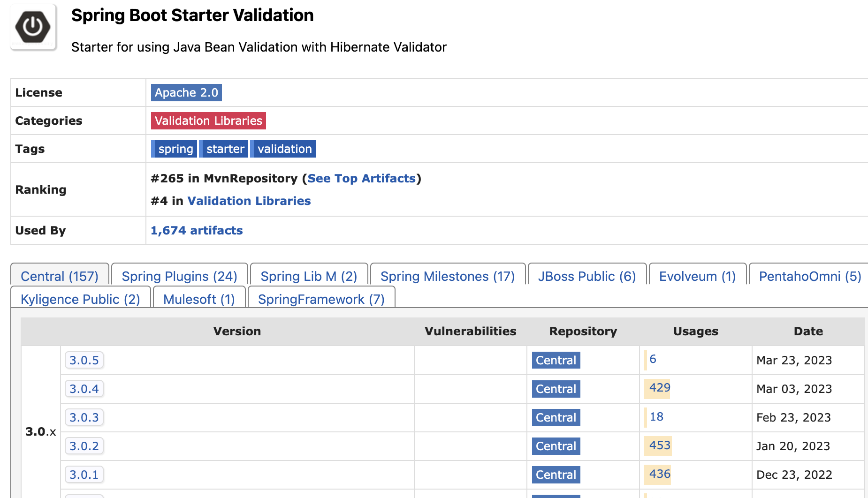Open the 453 usages link for 3.0.2
Screen dimensions: 868x498
pyautogui.click(x=660, y=445)
